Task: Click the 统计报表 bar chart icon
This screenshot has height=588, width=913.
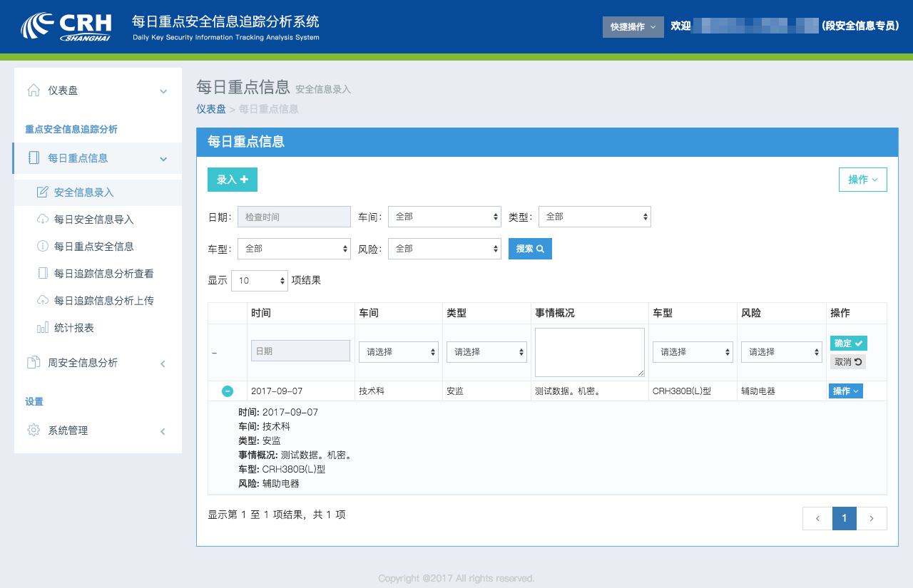Action: point(42,328)
